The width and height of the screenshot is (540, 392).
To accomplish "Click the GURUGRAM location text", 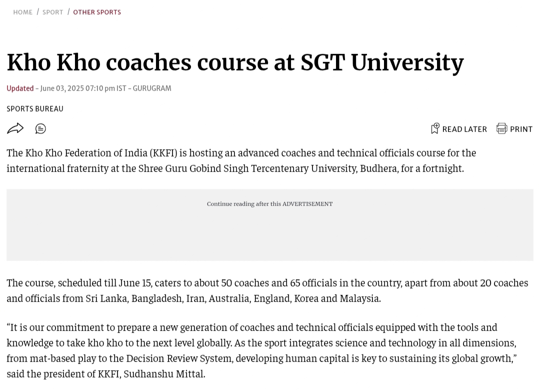I will click(152, 88).
